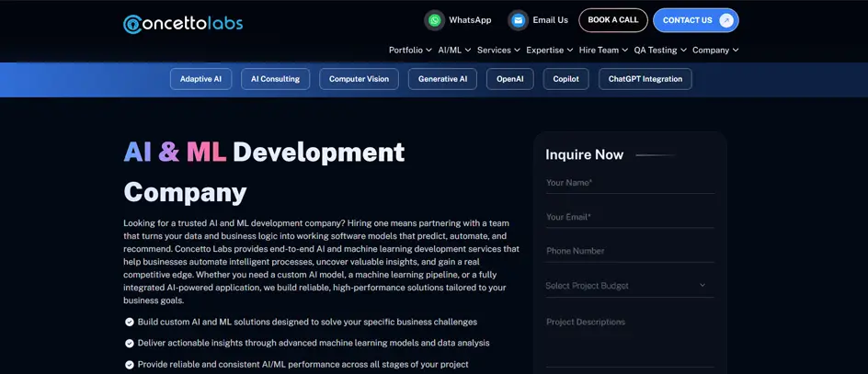Expand the chevron next to AI/ML
This screenshot has height=374, width=868.
[468, 51]
